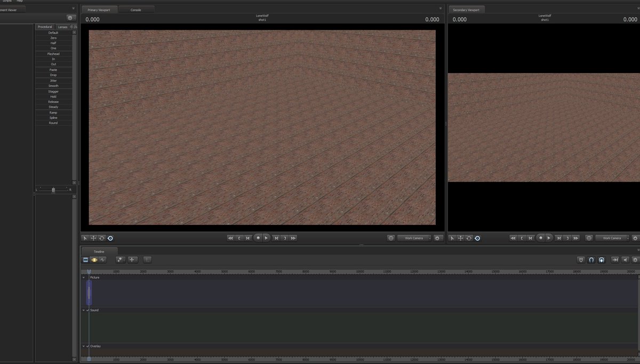Select the screen manipulator in Secondary Viewport
The width and height of the screenshot is (640, 364).
pos(477,238)
